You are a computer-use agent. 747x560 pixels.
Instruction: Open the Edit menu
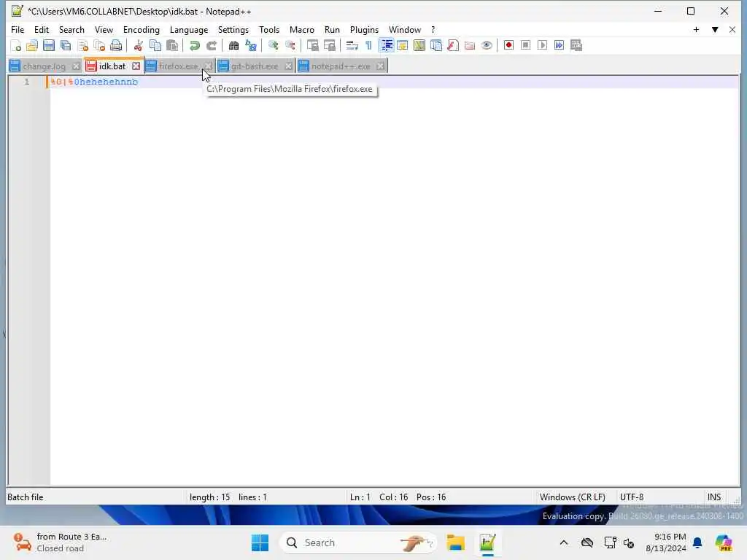coord(42,29)
